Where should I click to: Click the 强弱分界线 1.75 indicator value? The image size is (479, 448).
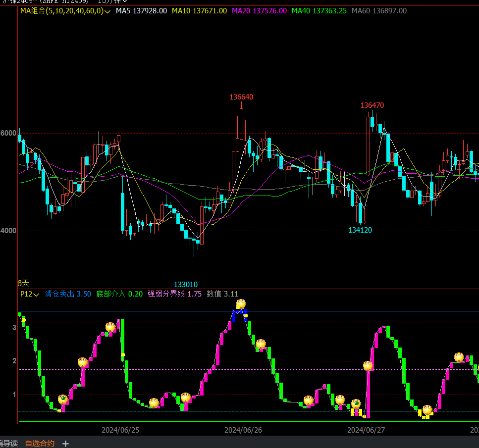point(175,294)
